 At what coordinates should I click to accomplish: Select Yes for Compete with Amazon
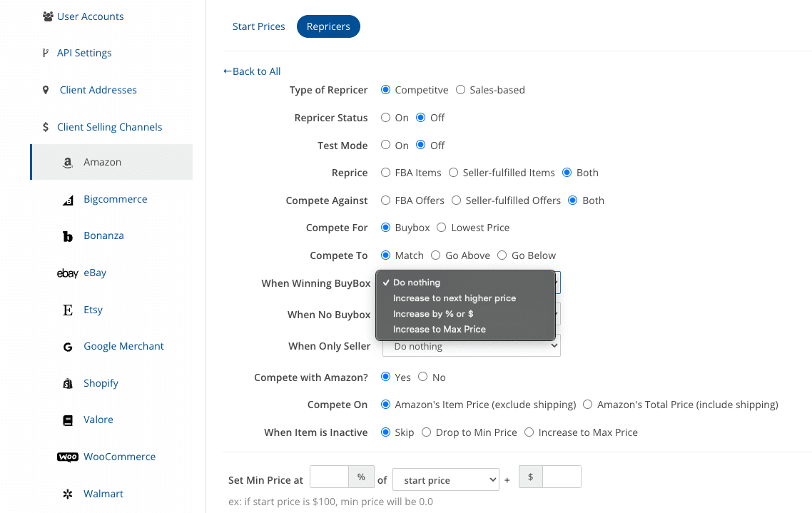pos(385,376)
